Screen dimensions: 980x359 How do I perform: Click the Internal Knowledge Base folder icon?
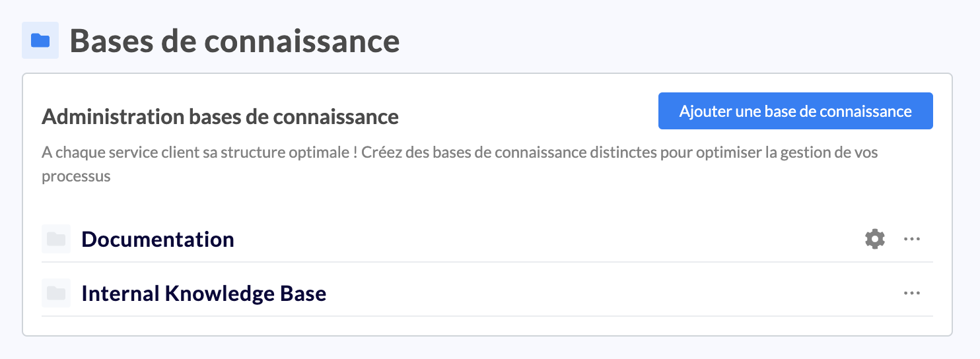tap(56, 293)
